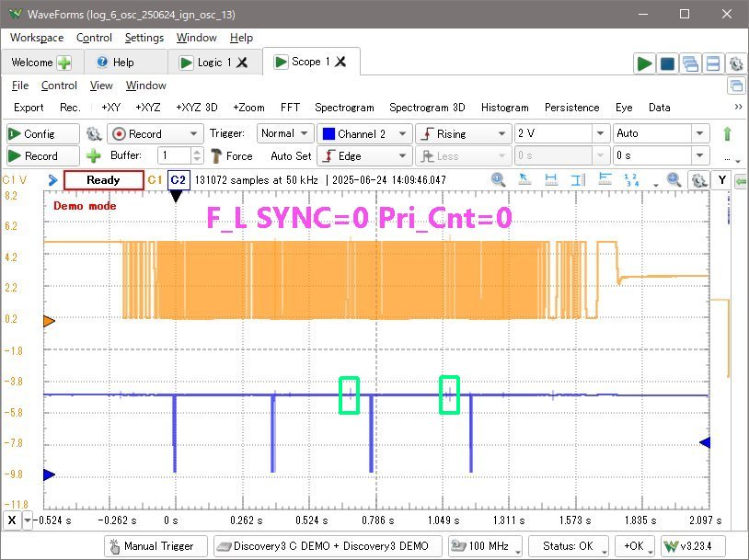Image resolution: width=749 pixels, height=560 pixels.
Task: Click the orange C1 zero-level marker
Action: click(x=49, y=320)
